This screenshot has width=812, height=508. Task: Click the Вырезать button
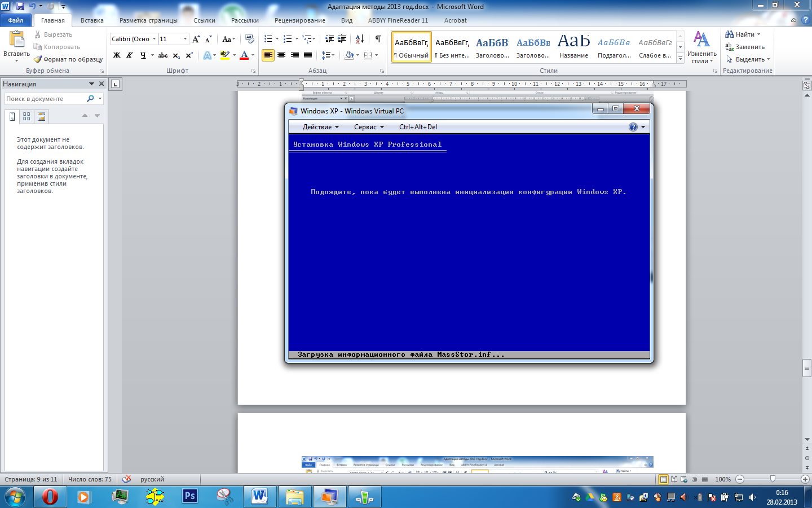tap(53, 34)
